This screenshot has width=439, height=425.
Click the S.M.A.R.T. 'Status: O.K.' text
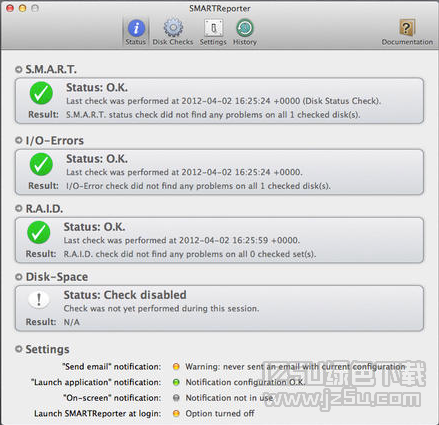97,88
